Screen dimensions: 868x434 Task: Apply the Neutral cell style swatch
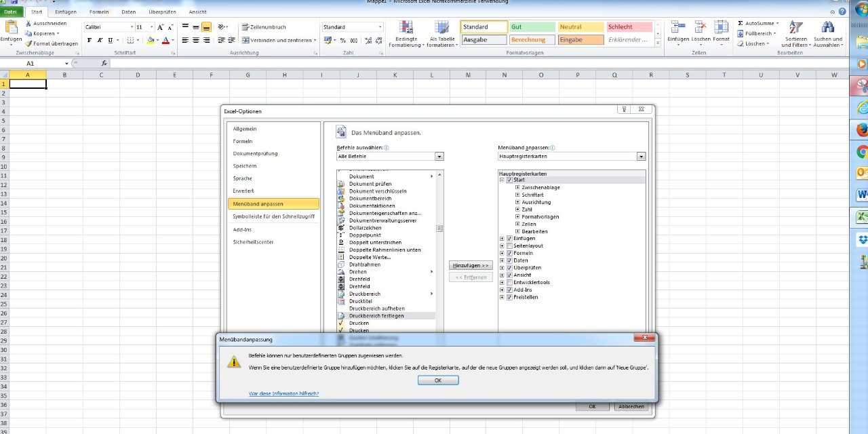coord(580,27)
